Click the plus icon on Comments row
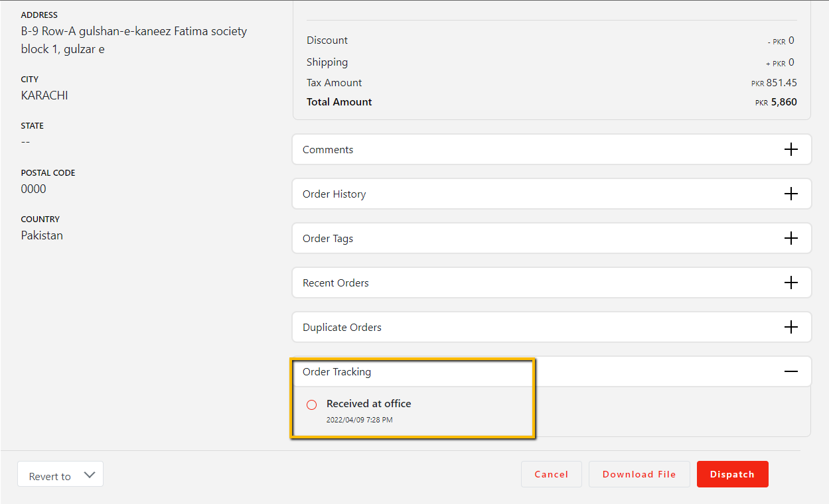 click(791, 150)
